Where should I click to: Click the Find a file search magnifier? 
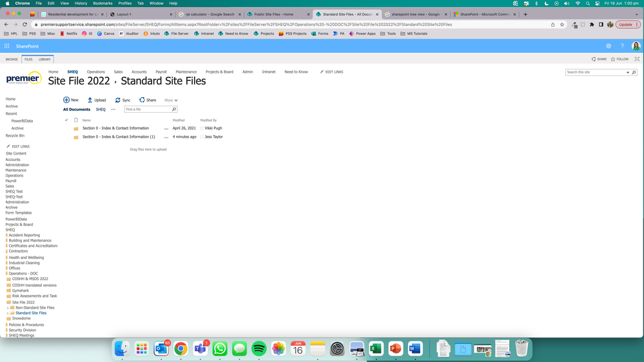[174, 109]
